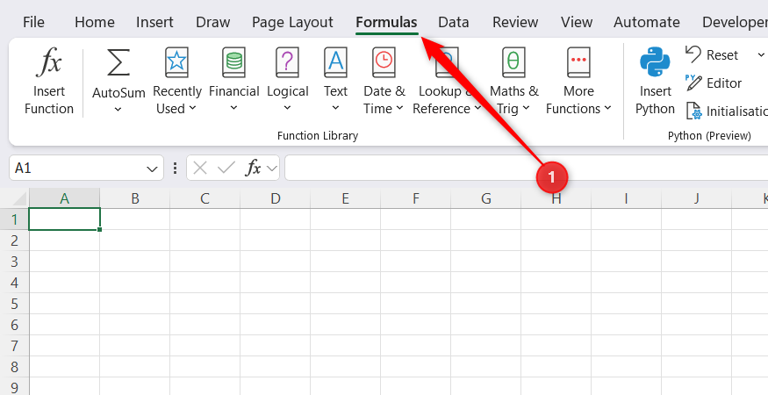
Task: Open the Python Editor
Action: (714, 83)
